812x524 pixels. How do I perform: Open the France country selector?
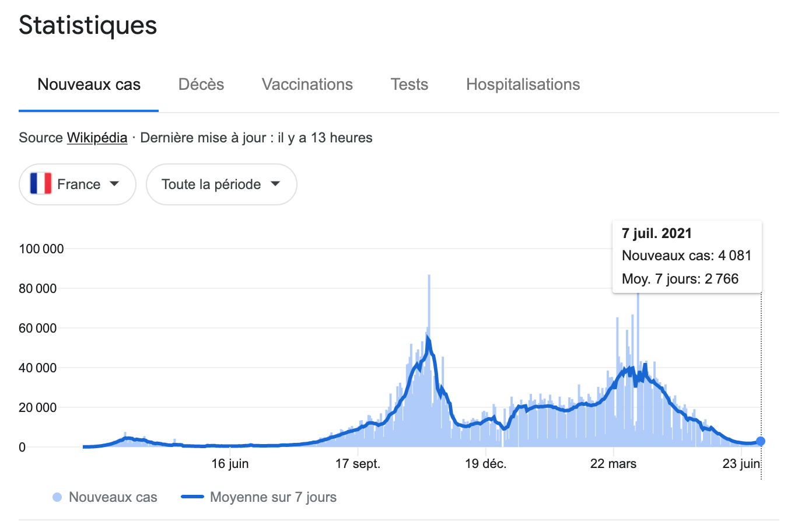click(x=78, y=184)
